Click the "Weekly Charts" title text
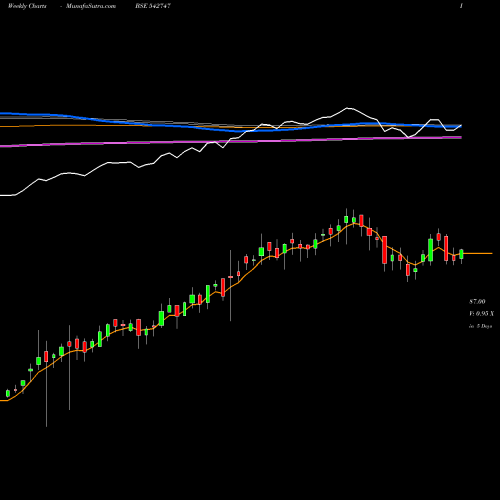Viewport: 500px width, 500px height. tap(27, 6)
